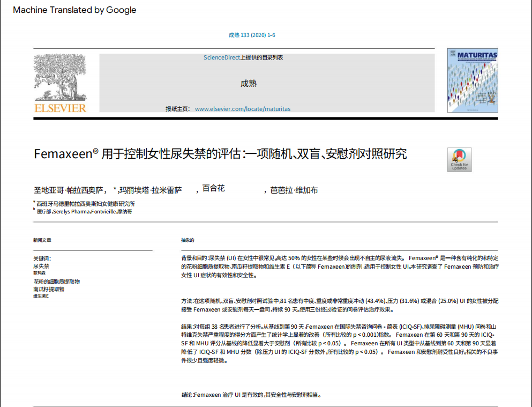The image size is (532, 407).
Task: Click the affiliation 西班牙马德里帕拉西奥斯妇女健康研究所
Action: [x=86, y=204]
